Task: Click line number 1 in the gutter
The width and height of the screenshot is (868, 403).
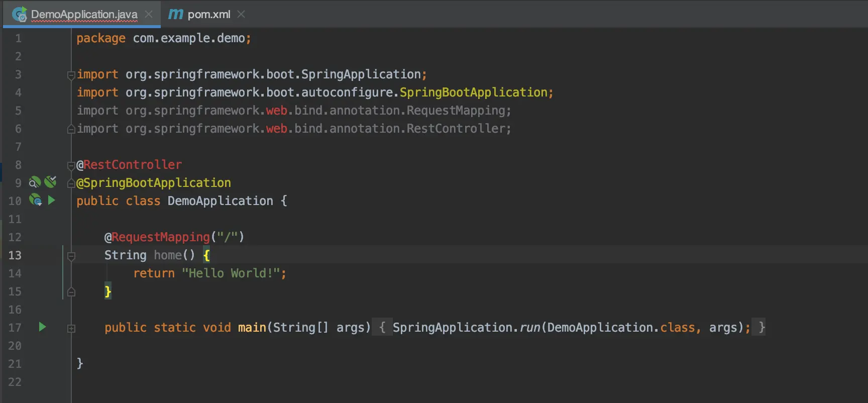Action: pyautogui.click(x=18, y=38)
